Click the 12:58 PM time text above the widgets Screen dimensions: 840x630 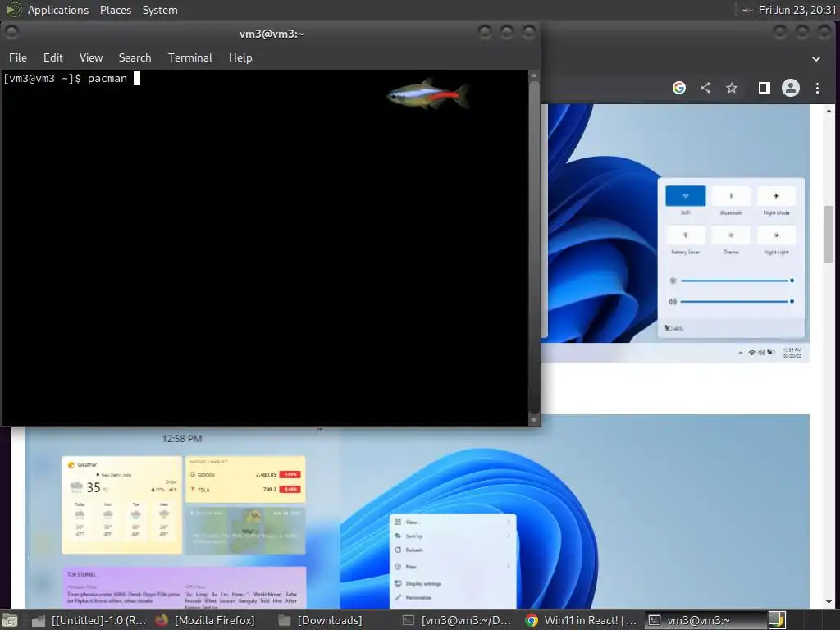coord(182,439)
